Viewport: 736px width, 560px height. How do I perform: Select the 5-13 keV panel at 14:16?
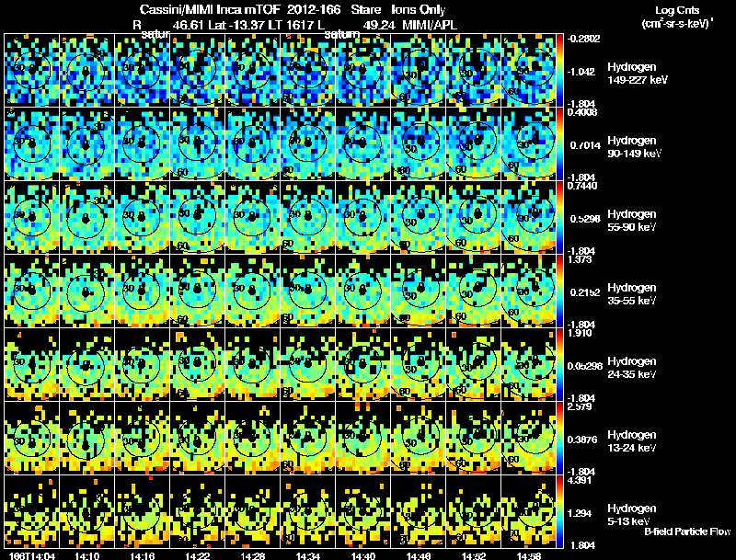(x=143, y=511)
